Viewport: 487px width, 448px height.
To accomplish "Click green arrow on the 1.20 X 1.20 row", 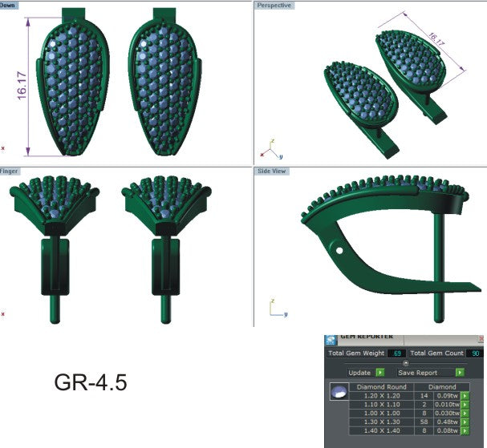I will [x=465, y=396].
